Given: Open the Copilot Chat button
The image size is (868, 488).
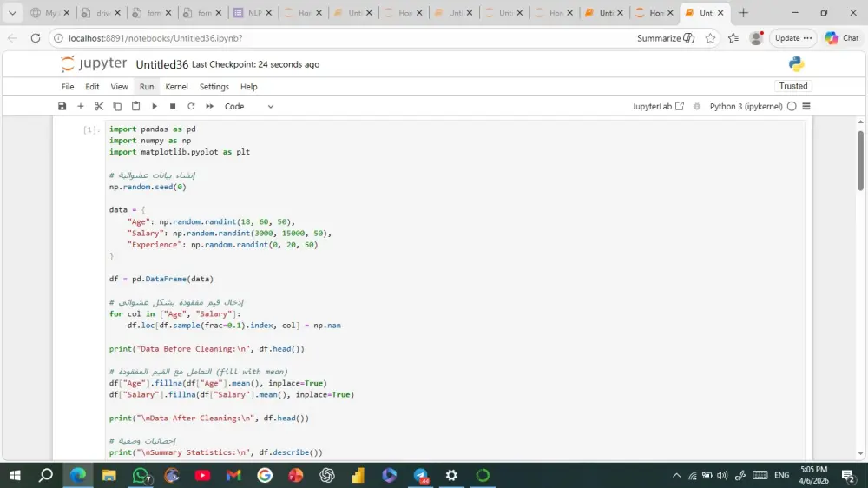Looking at the screenshot, I should 842,38.
